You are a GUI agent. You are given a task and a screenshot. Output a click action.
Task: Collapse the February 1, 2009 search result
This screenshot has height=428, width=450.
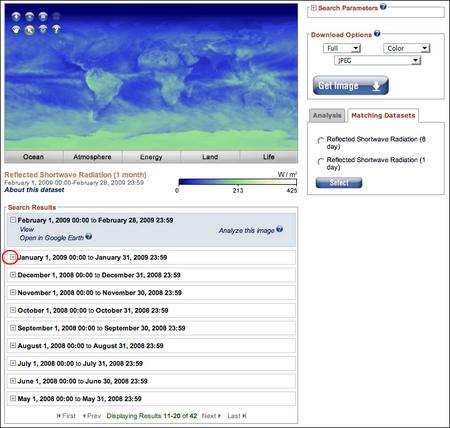[13, 220]
